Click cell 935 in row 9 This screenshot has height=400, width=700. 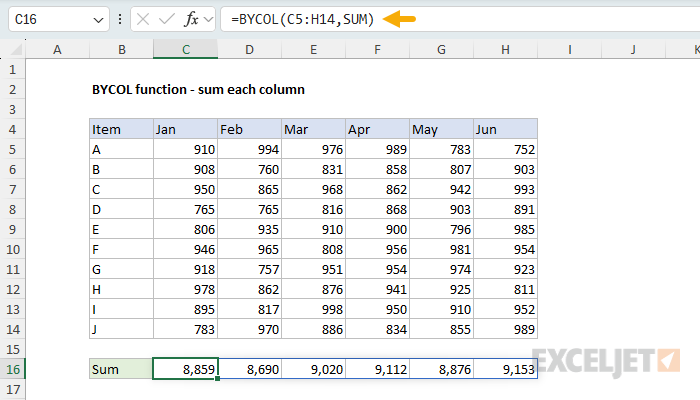pos(250,229)
